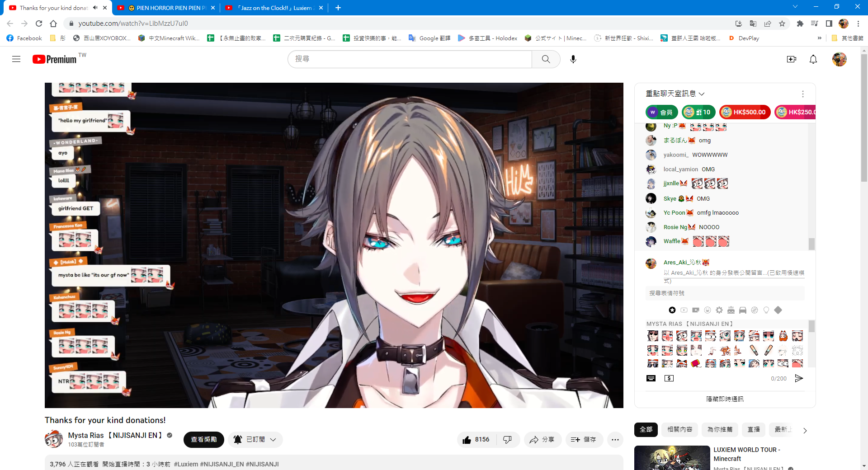Screen dimensions: 868x470
Task: Focus the YouTube 搜尋 search field
Action: tap(410, 59)
